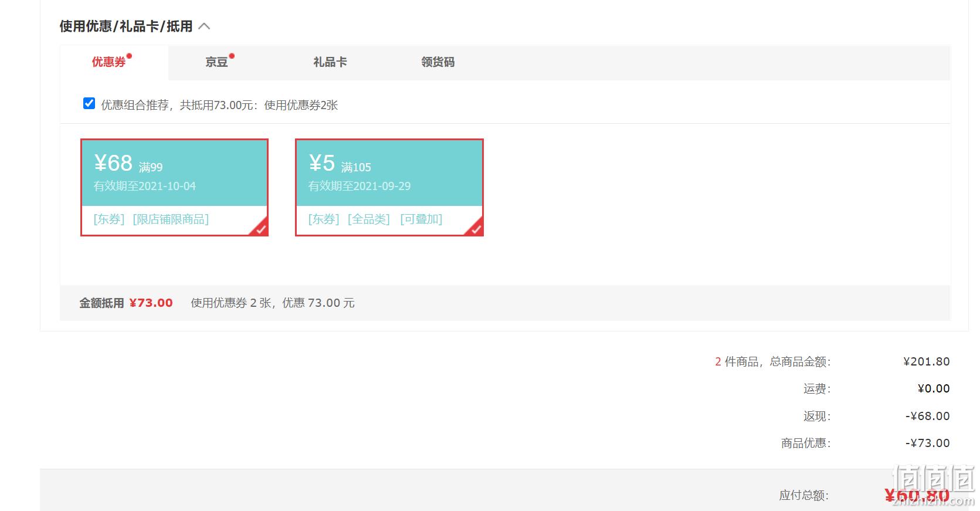Collapse the 使用优惠/礼品卡/抵用 section chevron
The image size is (980, 511).
tap(204, 26)
